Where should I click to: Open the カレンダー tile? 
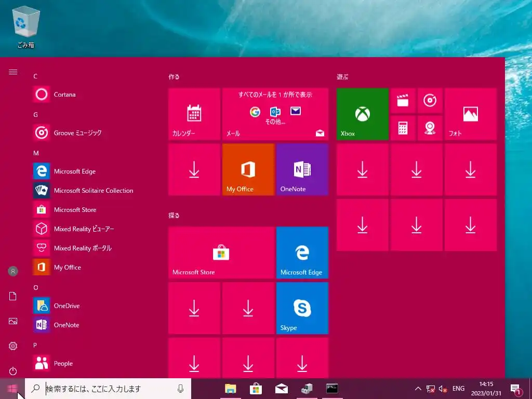coord(194,114)
